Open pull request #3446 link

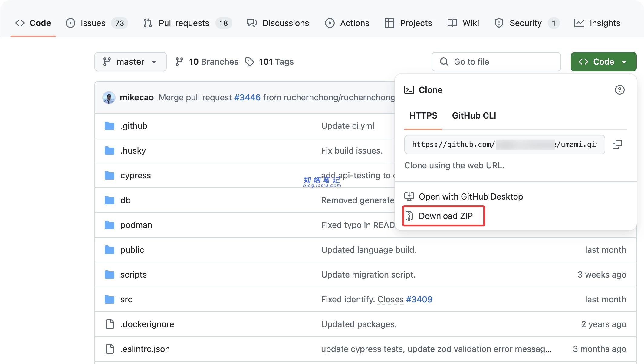(247, 97)
